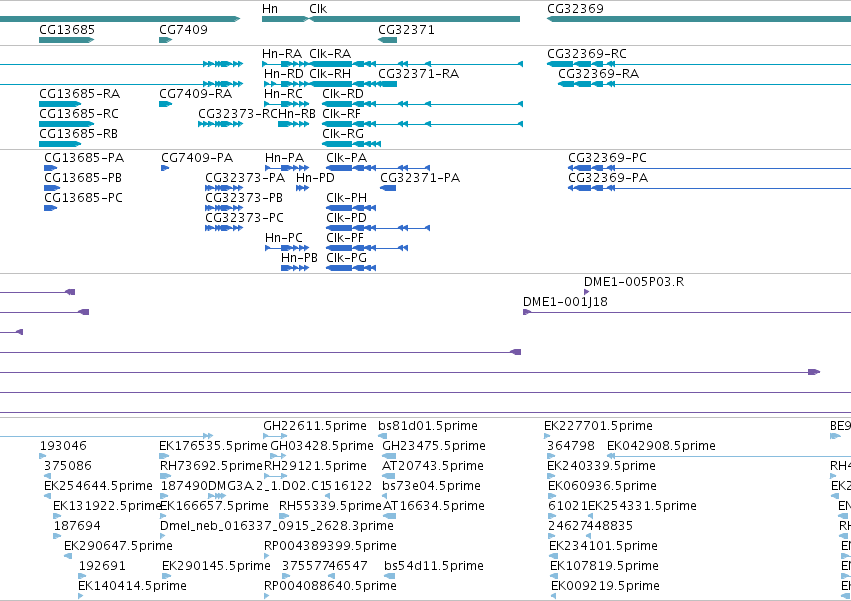This screenshot has width=851, height=601.
Task: Click the bs73e04.5prime EST label
Action: [x=431, y=486]
